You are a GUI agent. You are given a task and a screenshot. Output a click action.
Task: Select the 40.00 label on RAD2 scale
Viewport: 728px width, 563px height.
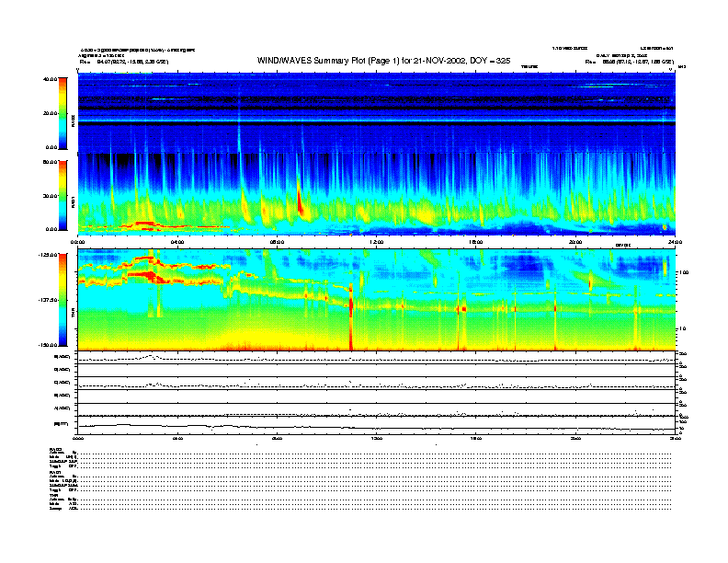click(50, 79)
